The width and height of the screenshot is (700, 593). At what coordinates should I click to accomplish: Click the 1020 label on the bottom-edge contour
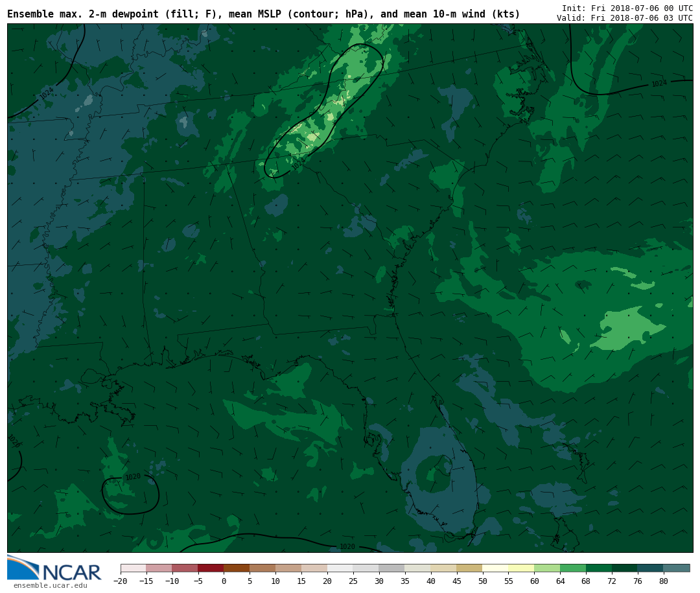(x=347, y=546)
